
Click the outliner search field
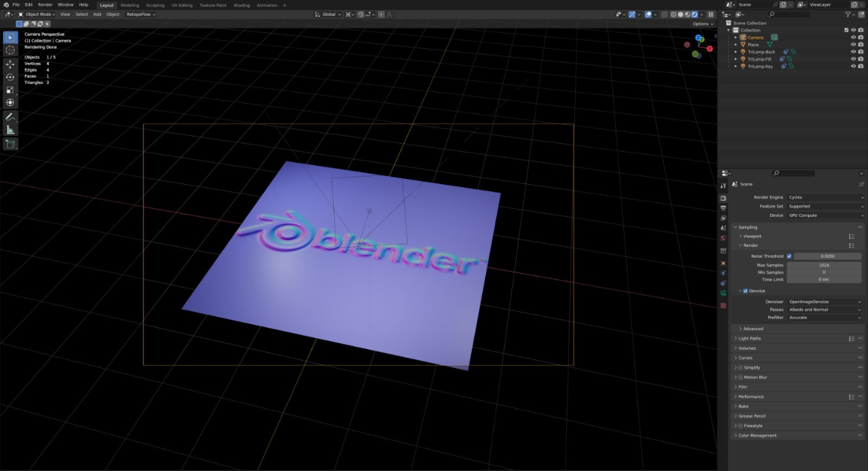coord(788,14)
